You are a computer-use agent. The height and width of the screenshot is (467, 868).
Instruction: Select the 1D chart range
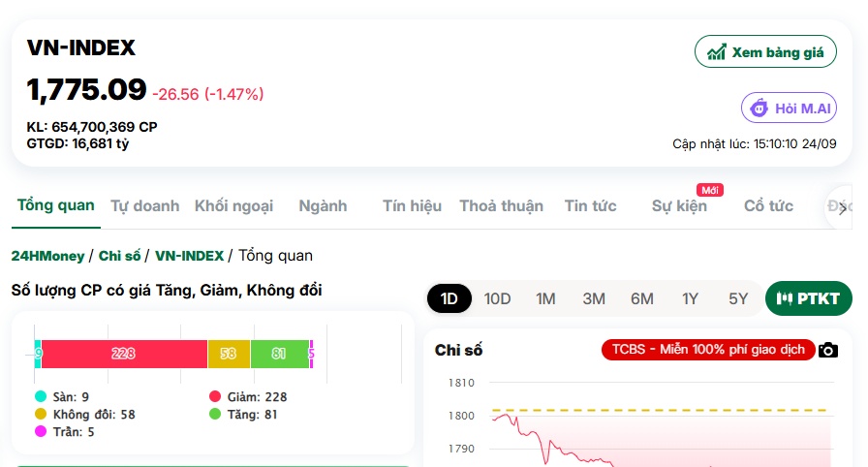(449, 298)
